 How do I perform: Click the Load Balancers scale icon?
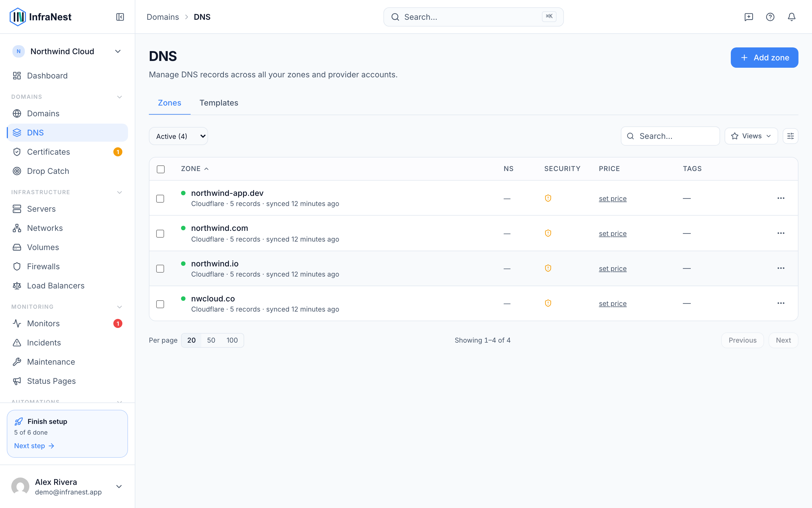click(17, 286)
